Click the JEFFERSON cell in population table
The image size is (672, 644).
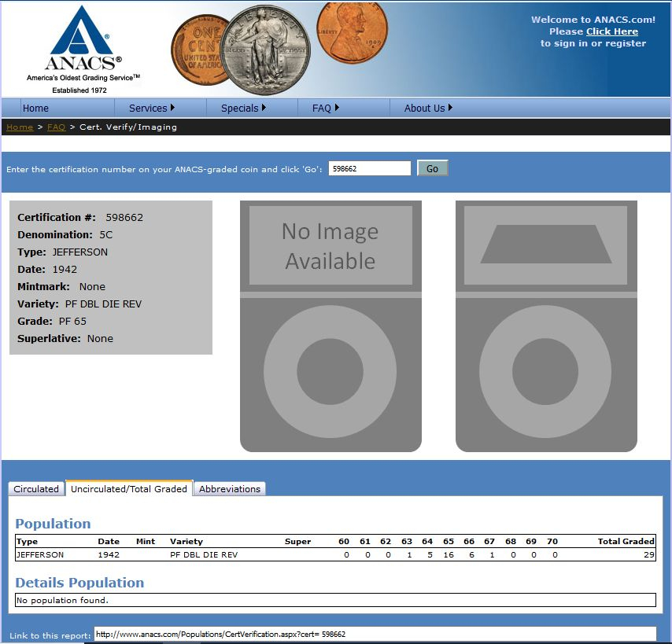40,554
